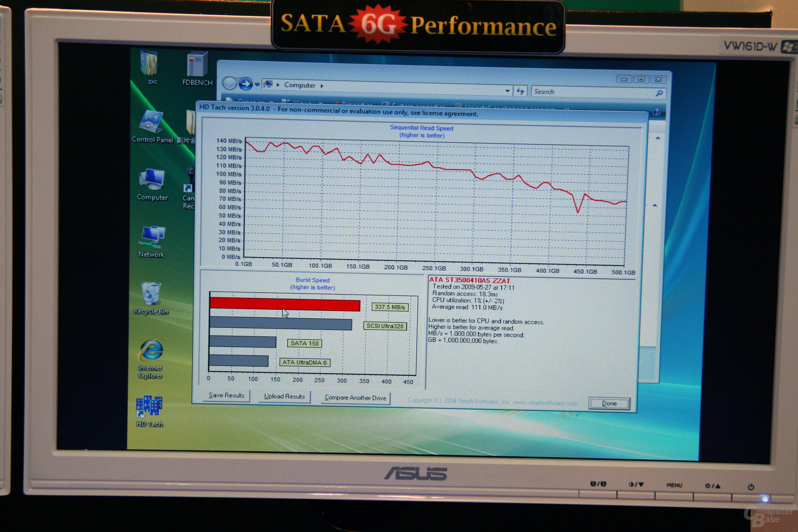Viewport: 798px width, 532px height.
Task: Click the Sequential Read Speed heading
Action: 422,128
